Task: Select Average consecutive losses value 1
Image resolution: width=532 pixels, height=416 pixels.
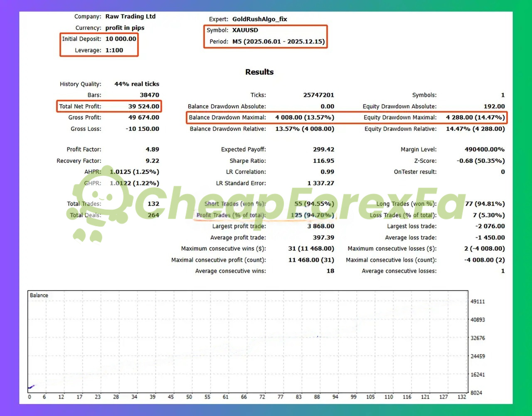Action: coord(503,271)
